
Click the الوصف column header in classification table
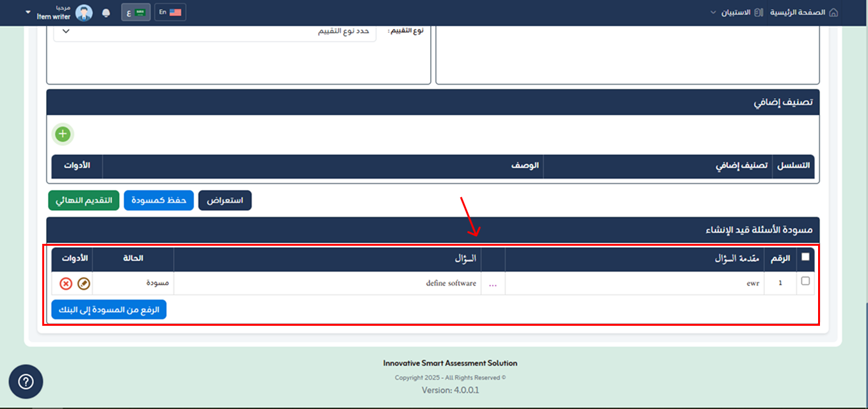pyautogui.click(x=323, y=166)
